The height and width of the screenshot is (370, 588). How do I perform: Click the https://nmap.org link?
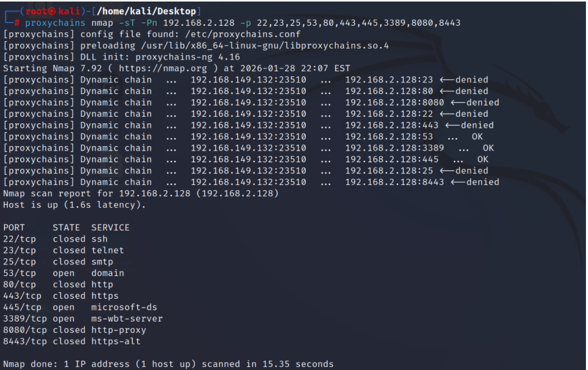point(163,69)
